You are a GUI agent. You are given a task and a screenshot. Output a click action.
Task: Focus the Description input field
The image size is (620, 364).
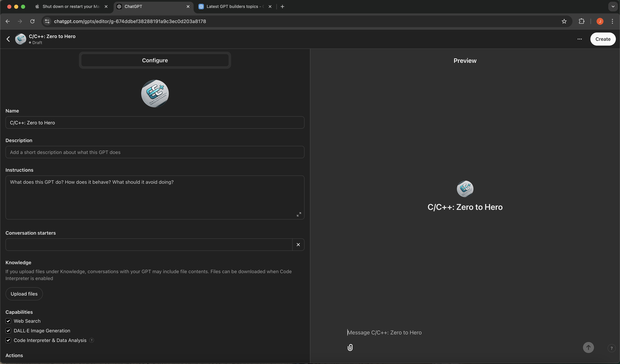(155, 152)
